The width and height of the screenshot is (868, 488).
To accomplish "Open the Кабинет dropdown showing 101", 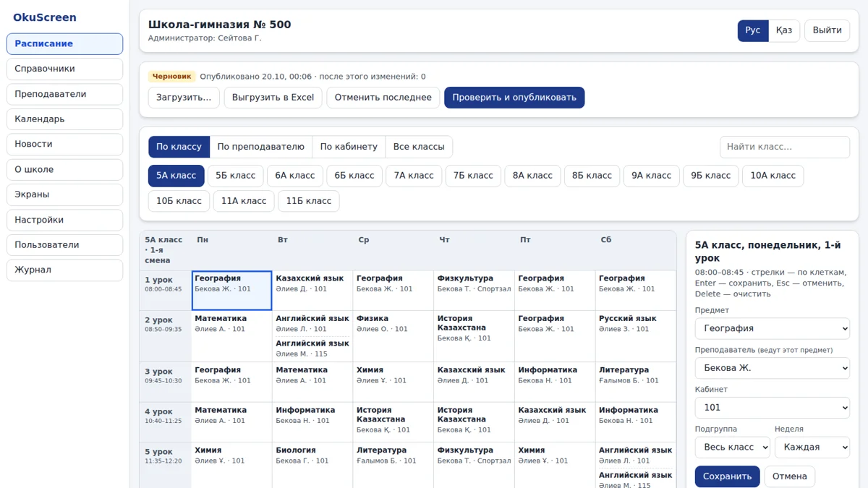I will (773, 408).
